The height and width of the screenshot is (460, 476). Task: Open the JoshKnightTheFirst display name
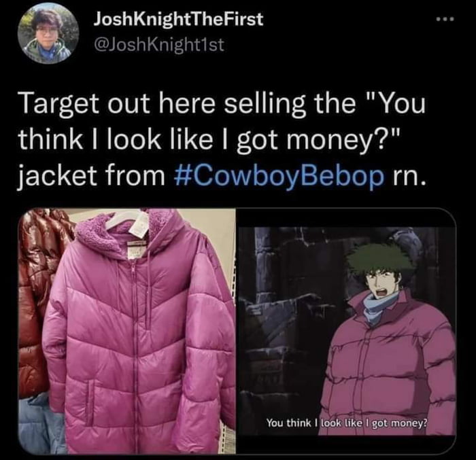coord(178,20)
